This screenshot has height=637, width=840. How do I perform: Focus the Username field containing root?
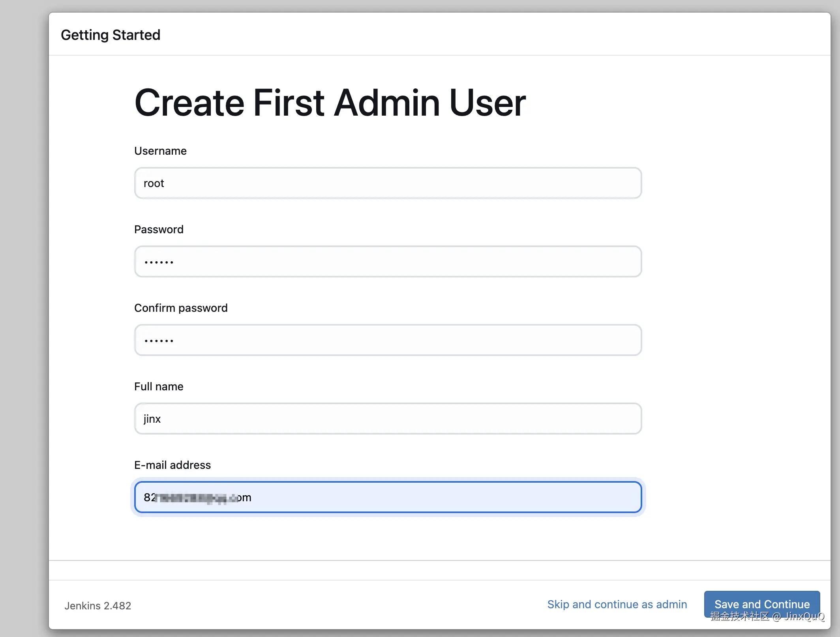[x=388, y=183]
